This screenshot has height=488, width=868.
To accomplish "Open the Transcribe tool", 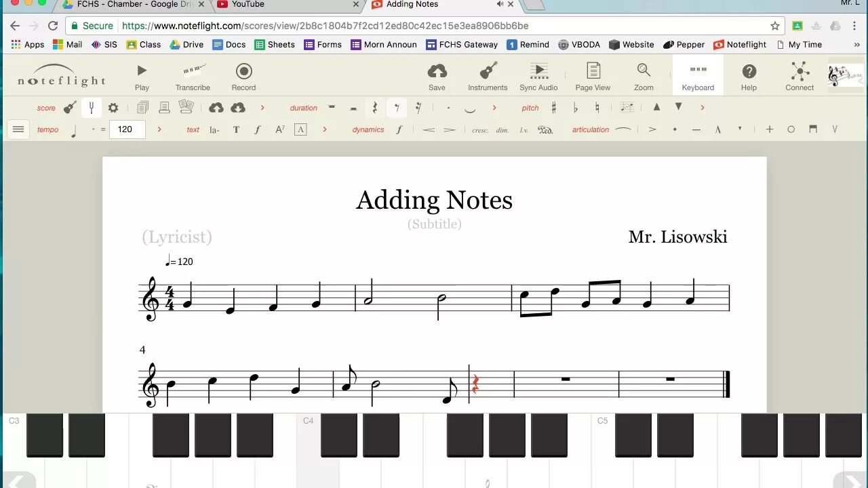I will coord(193,77).
